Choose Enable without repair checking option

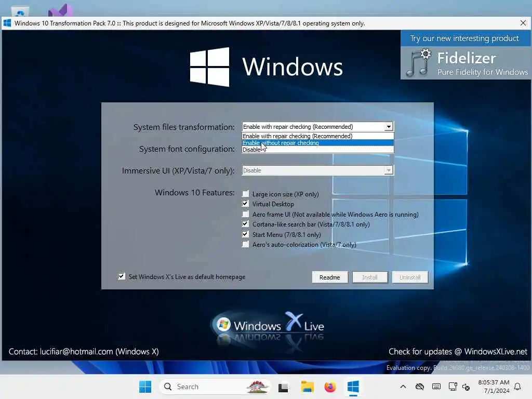[317, 143]
